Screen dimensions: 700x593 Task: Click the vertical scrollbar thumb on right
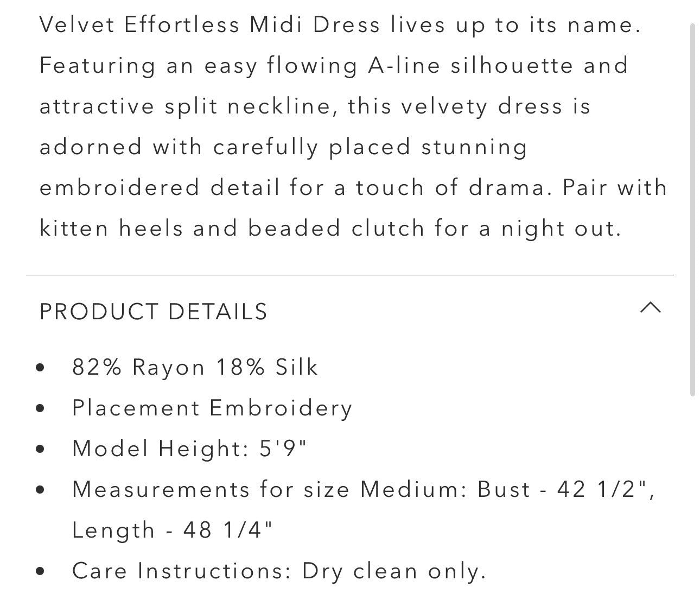click(x=692, y=209)
